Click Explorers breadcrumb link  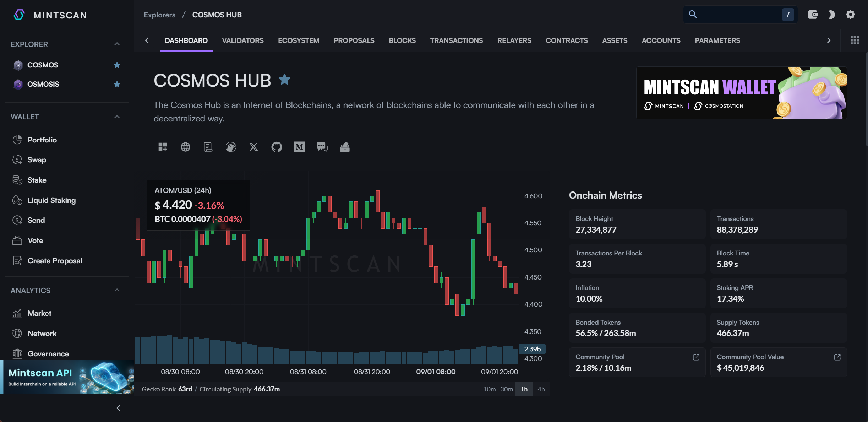coord(159,15)
